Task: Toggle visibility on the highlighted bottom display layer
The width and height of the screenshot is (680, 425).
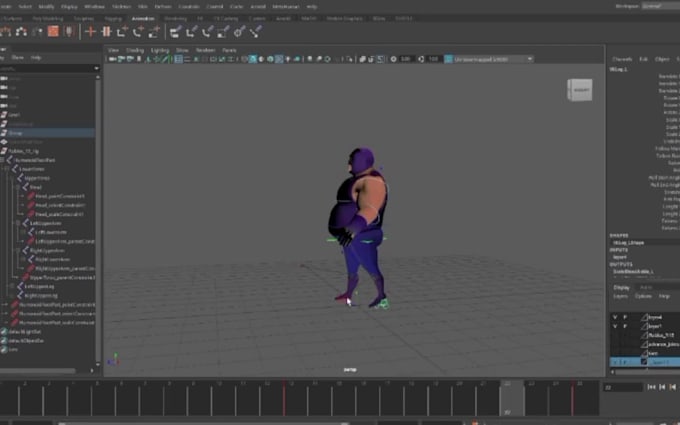Action: point(615,362)
